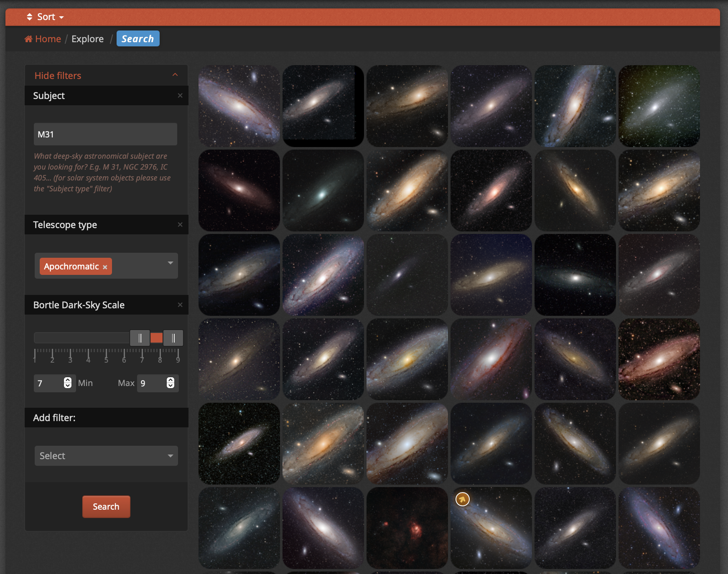Screen dimensions: 728x574
Task: Click the Apochromatic tag label
Action: 71,267
